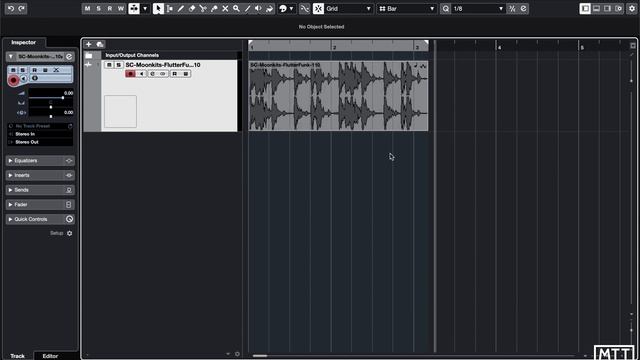The image size is (640, 360).
Task: Toggle global Solo S state button
Action: [x=98, y=9]
